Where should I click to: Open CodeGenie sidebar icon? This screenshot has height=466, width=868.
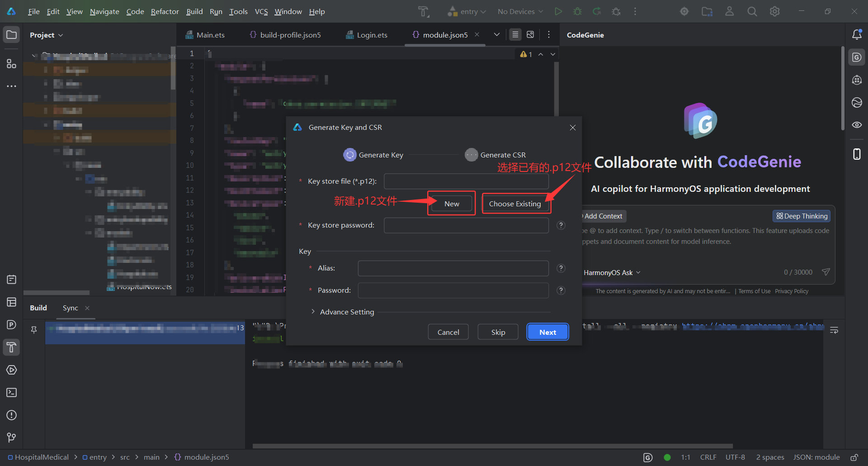click(857, 57)
